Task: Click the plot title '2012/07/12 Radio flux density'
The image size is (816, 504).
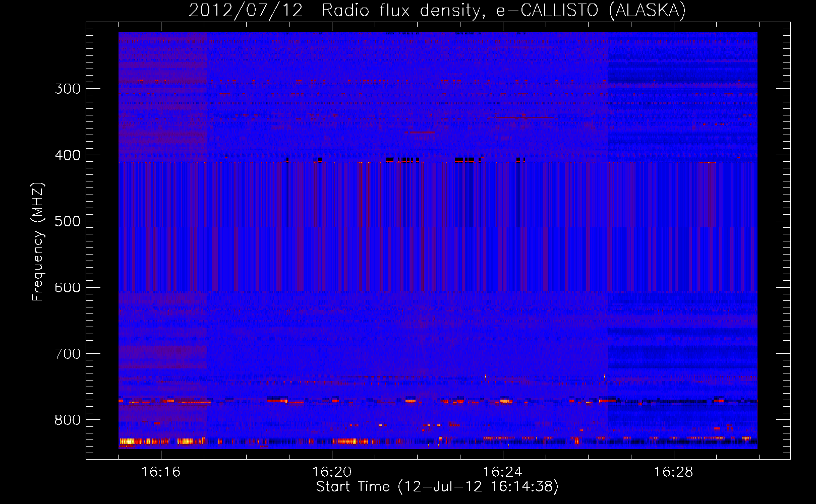Action: 437,10
